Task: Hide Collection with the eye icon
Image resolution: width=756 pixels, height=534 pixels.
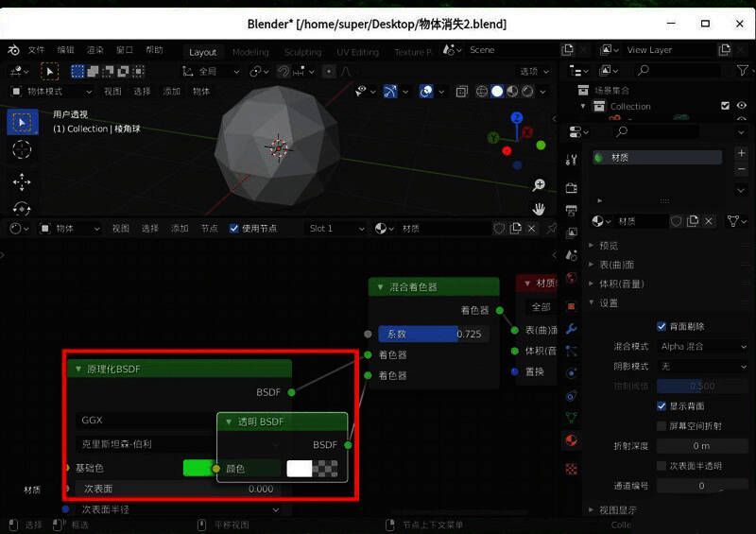Action: pos(742,106)
